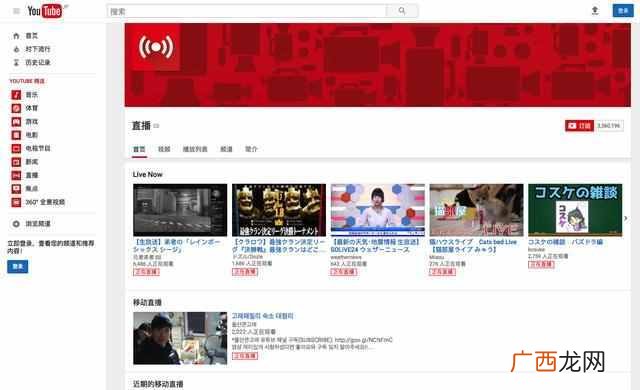The image size is (640, 390).
Task: Open the mobile live video thumbnail with man
Action: click(x=180, y=338)
